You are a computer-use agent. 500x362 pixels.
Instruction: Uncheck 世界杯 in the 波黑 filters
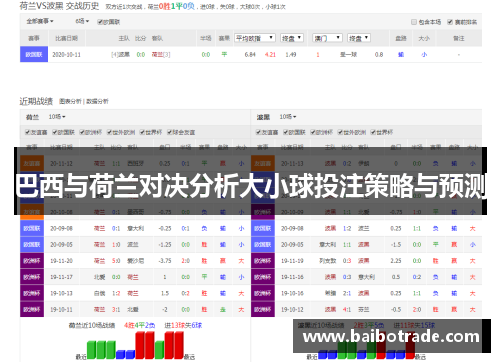pyautogui.click(x=373, y=132)
